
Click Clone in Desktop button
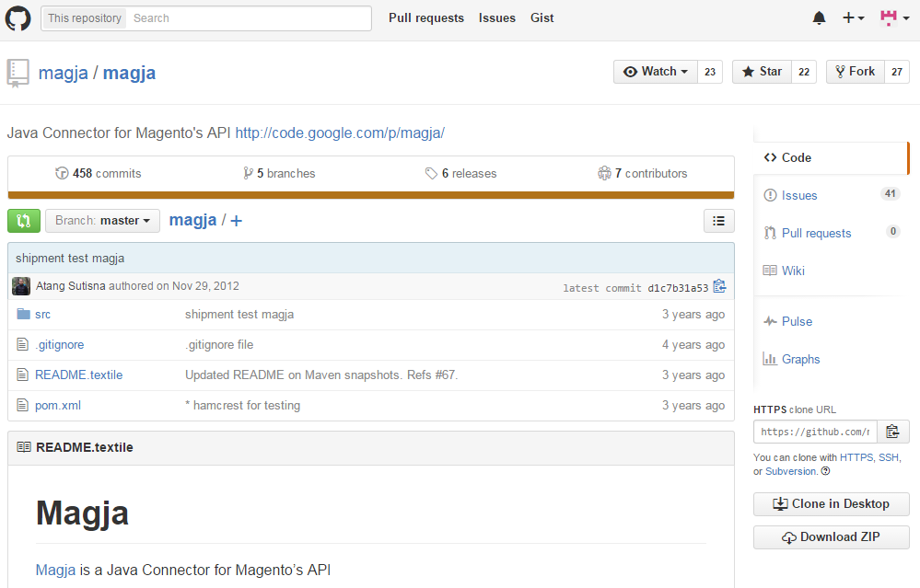pyautogui.click(x=832, y=504)
